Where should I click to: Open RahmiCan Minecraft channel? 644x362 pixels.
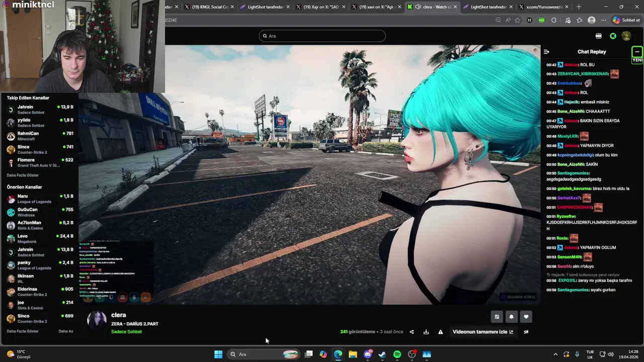point(40,136)
